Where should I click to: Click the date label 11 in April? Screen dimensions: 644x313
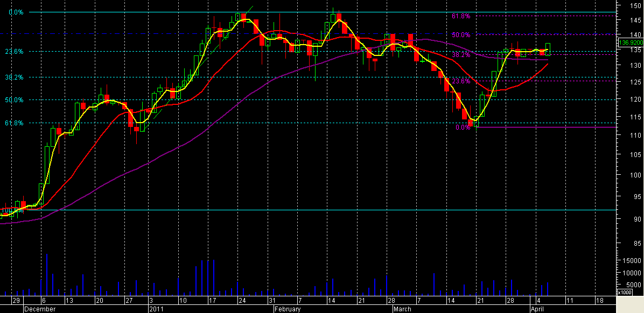570,300
